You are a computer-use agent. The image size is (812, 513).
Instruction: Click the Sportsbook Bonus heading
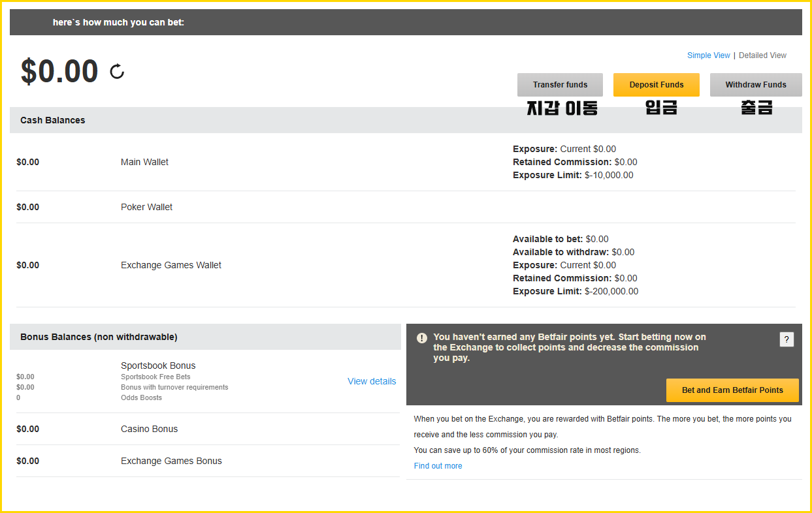pyautogui.click(x=158, y=365)
